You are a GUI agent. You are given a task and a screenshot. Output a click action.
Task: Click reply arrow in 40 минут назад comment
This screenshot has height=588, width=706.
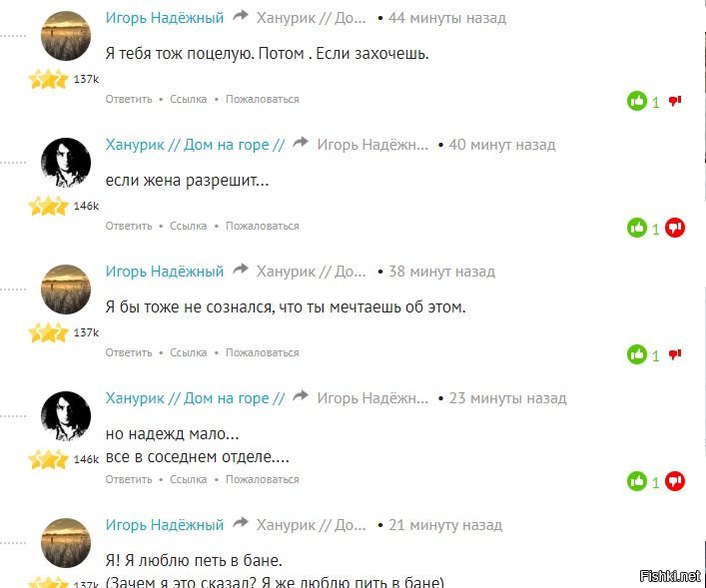(x=301, y=143)
